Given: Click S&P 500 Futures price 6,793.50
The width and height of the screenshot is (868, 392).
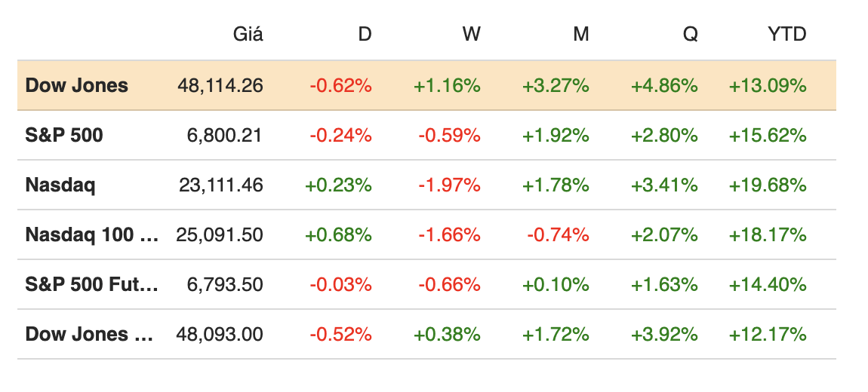Looking at the screenshot, I should (225, 284).
